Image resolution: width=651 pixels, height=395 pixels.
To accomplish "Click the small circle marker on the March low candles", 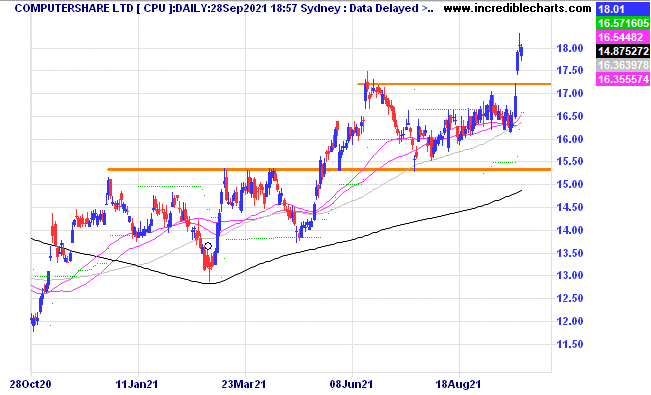I will point(208,246).
